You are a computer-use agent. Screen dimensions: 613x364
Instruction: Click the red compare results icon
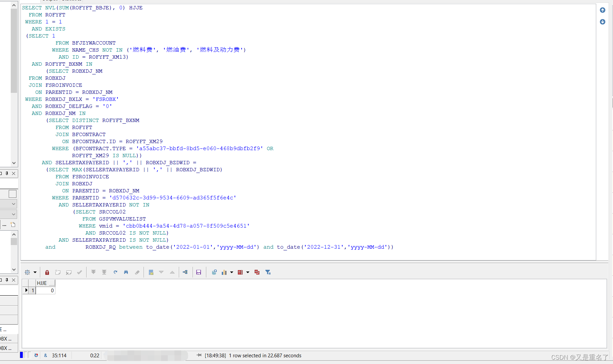coord(257,272)
